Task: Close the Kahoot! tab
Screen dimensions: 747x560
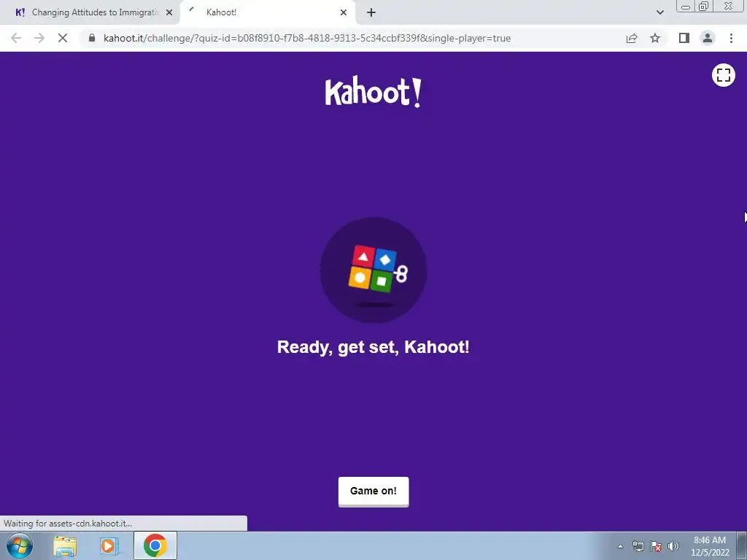Action: pyautogui.click(x=344, y=12)
